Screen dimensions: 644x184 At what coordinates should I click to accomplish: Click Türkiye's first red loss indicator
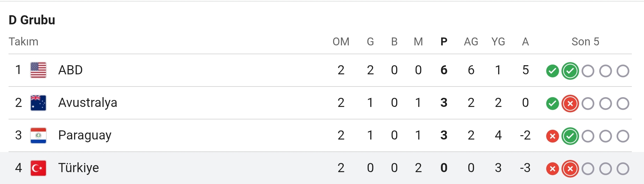552,169
